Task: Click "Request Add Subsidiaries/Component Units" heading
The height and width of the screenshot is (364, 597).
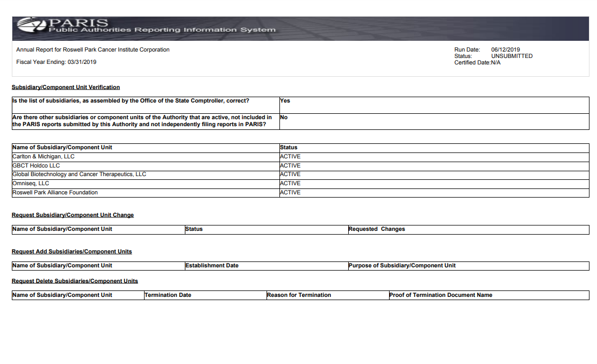Action: coord(72,251)
